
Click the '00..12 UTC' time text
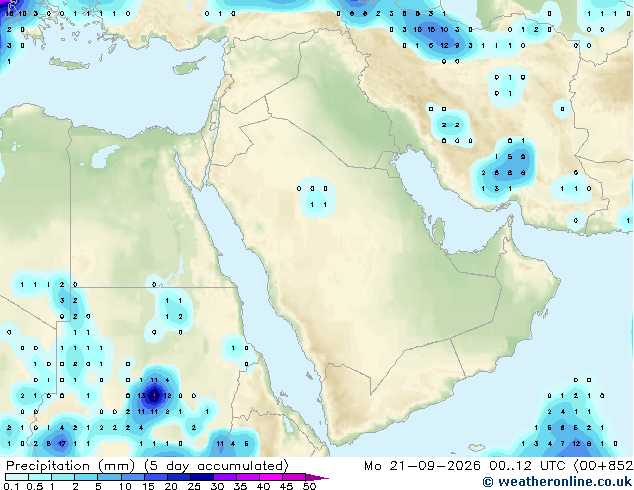point(527,466)
